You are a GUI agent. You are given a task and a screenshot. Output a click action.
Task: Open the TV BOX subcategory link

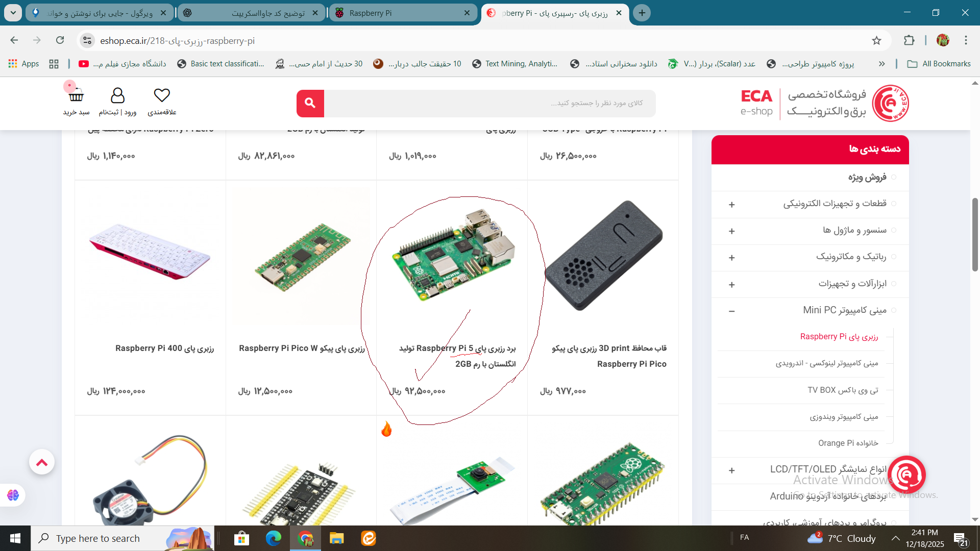click(x=842, y=390)
